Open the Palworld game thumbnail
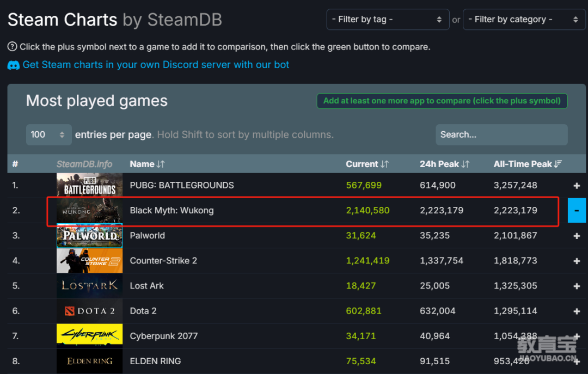588x374 pixels. [x=90, y=236]
